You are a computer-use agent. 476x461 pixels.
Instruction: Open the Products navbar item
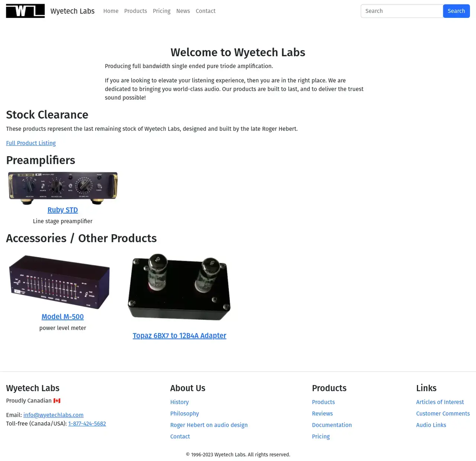point(135,11)
